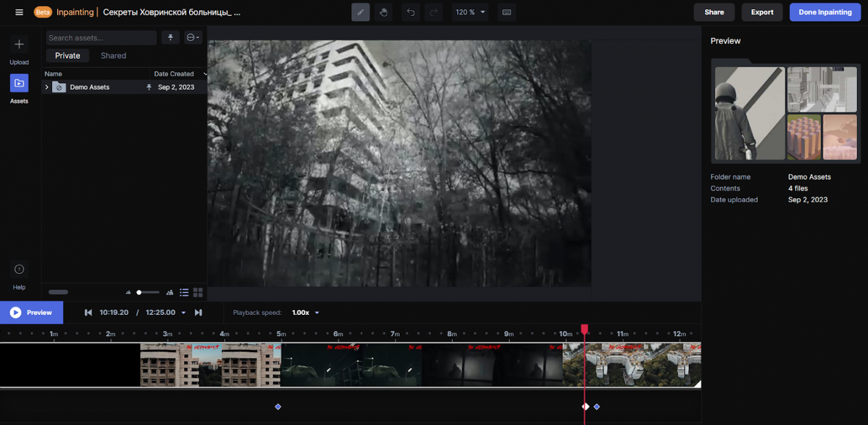The width and height of the screenshot is (868, 425).
Task: Click the pin button beside the search field
Action: (x=170, y=38)
